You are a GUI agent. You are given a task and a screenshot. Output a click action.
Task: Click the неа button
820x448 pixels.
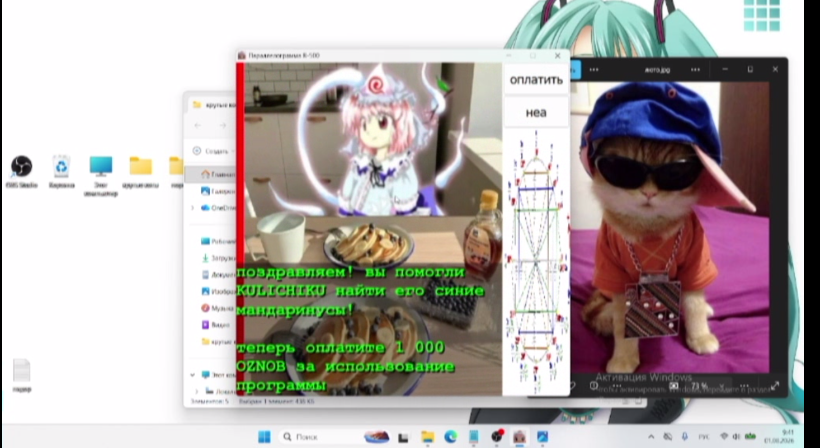536,112
